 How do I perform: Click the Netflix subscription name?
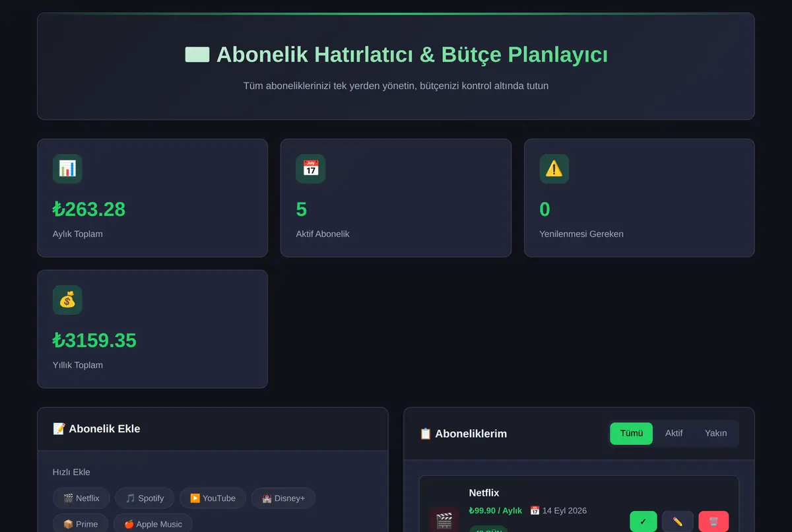pos(484,493)
